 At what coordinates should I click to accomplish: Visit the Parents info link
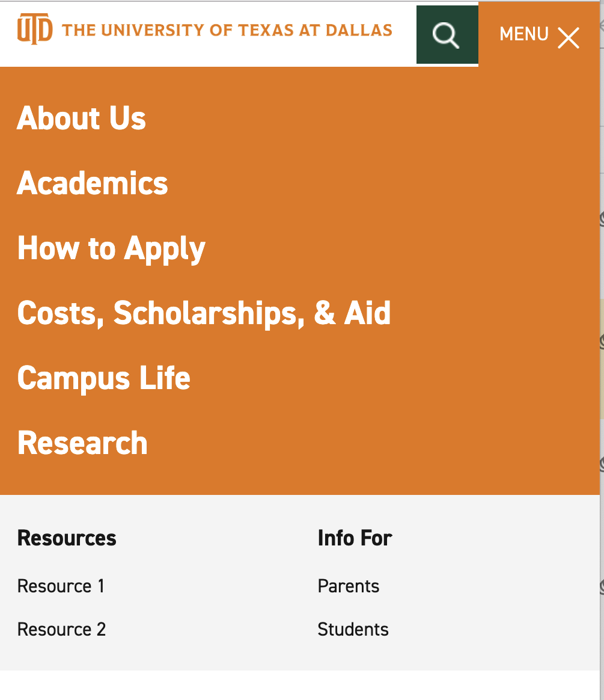click(349, 586)
